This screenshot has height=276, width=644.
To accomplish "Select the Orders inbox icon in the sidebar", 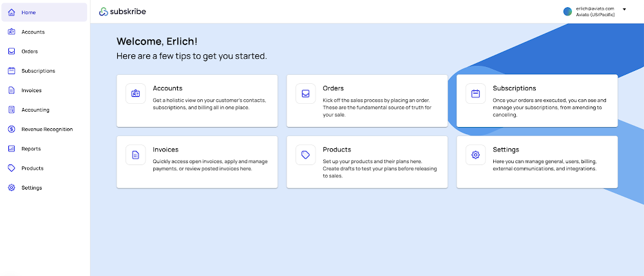I will (x=12, y=52).
